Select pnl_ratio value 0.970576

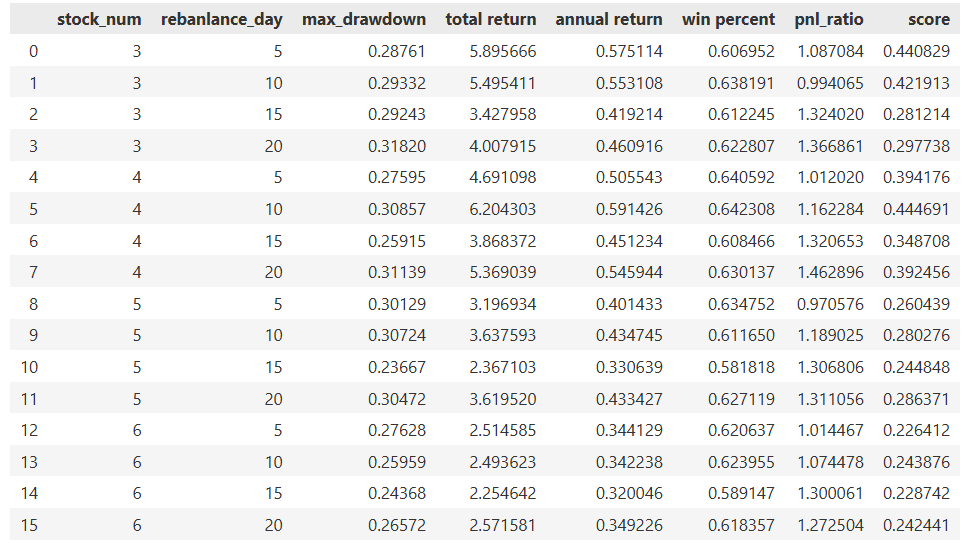[829, 304]
